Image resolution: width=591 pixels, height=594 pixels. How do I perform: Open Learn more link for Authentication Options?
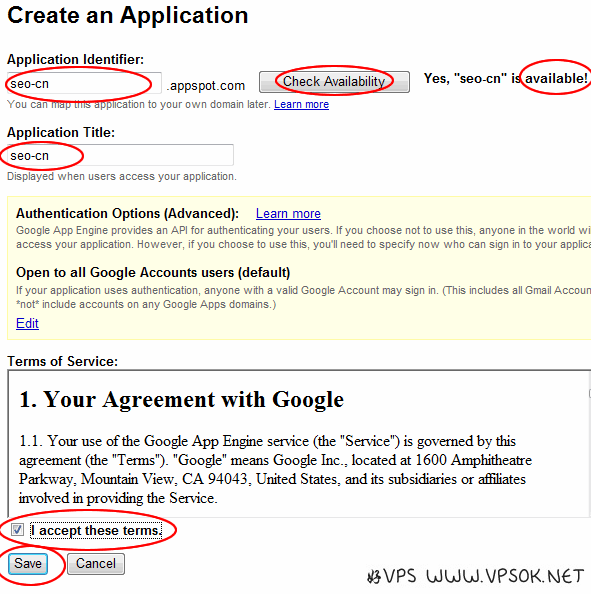[288, 214]
